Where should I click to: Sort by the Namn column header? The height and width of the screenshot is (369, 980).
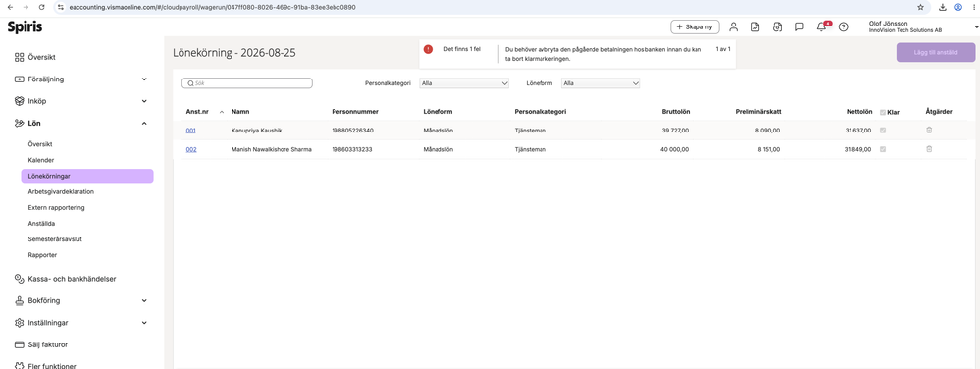pyautogui.click(x=240, y=112)
